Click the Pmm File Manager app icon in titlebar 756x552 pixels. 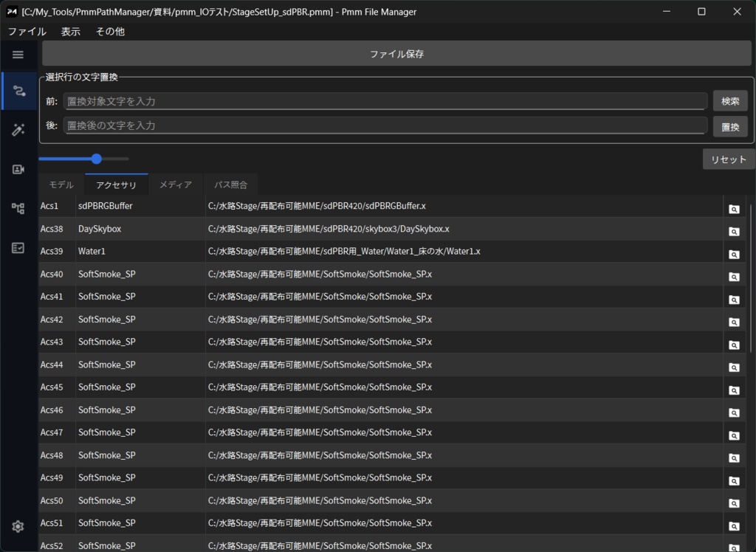click(x=12, y=11)
